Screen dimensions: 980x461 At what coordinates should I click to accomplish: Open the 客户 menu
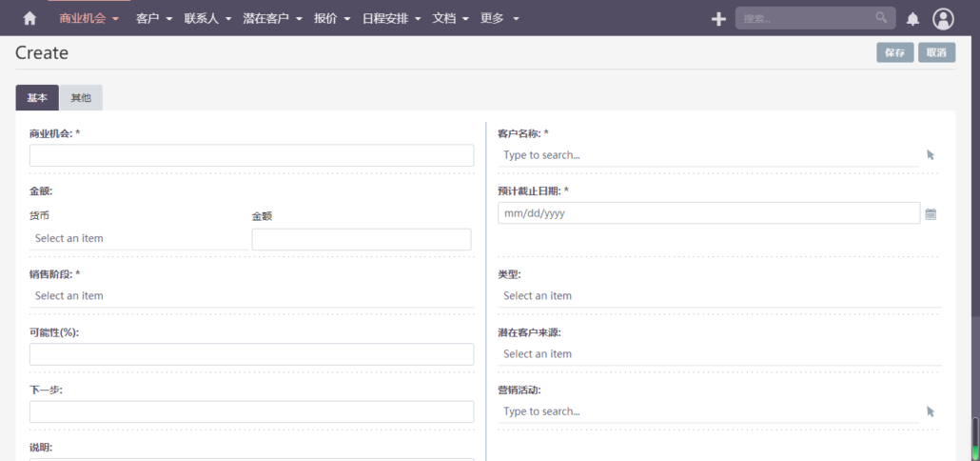coord(154,18)
